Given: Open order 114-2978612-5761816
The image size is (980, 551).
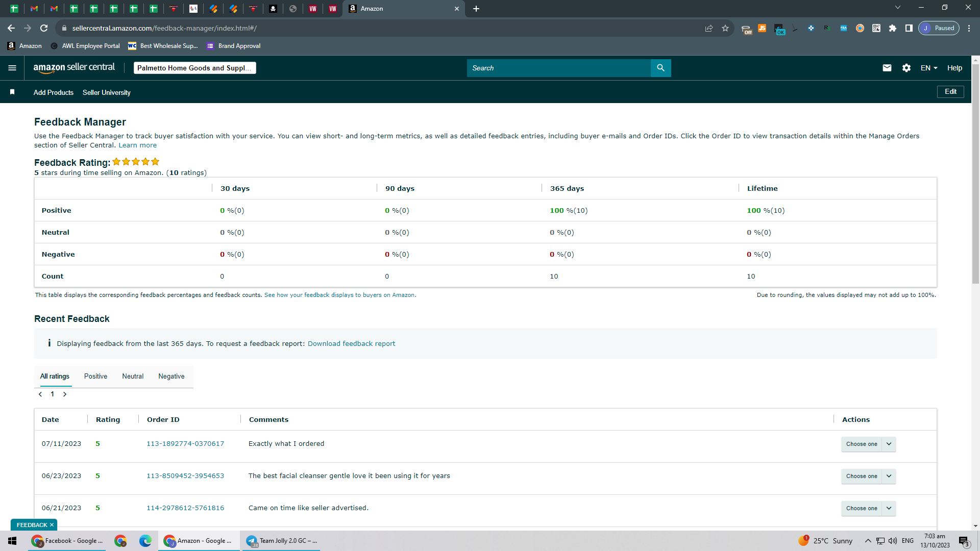Looking at the screenshot, I should click(x=185, y=508).
